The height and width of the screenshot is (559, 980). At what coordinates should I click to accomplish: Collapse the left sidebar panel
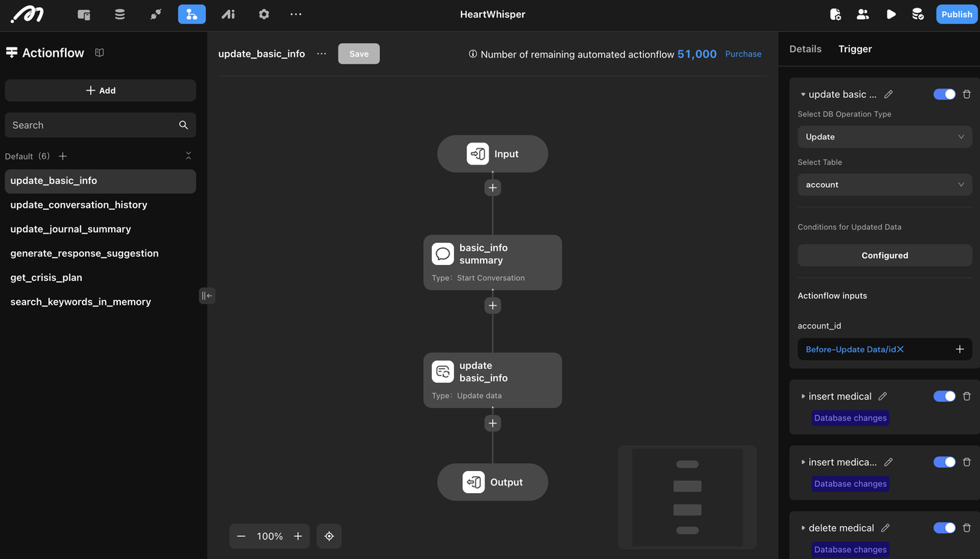click(207, 296)
